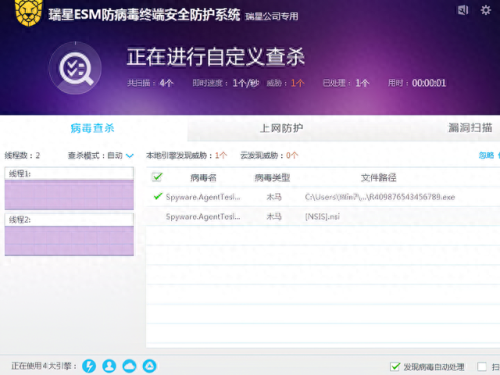This screenshot has height=375, width=500.
Task: Switch to the 漏洞扫描 tab
Action: [x=470, y=128]
